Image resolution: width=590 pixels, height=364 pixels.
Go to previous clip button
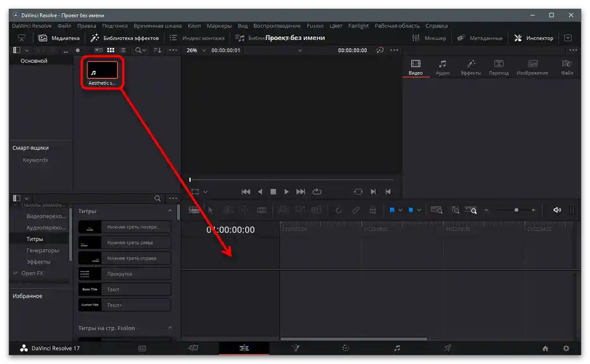pos(388,191)
